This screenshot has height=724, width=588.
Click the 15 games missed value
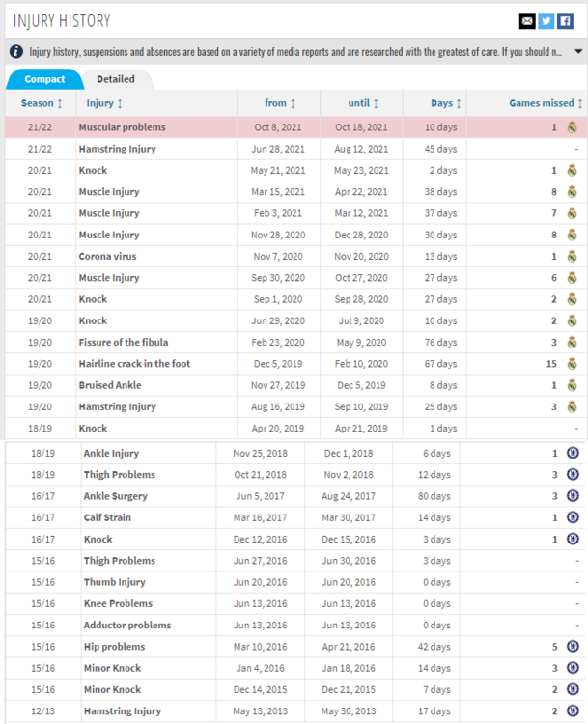click(551, 364)
